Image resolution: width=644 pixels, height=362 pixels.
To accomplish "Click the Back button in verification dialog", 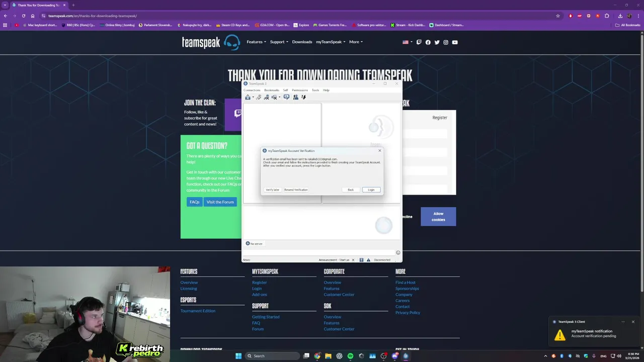I will click(x=351, y=190).
